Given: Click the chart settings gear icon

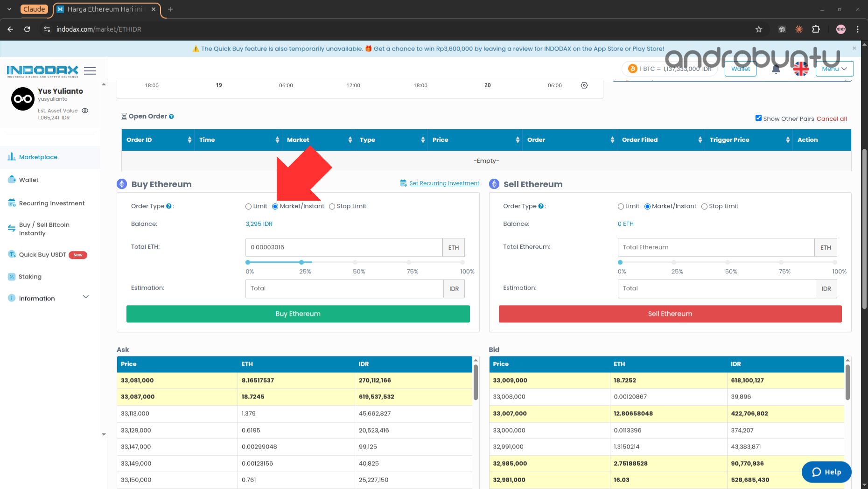Looking at the screenshot, I should [x=584, y=85].
